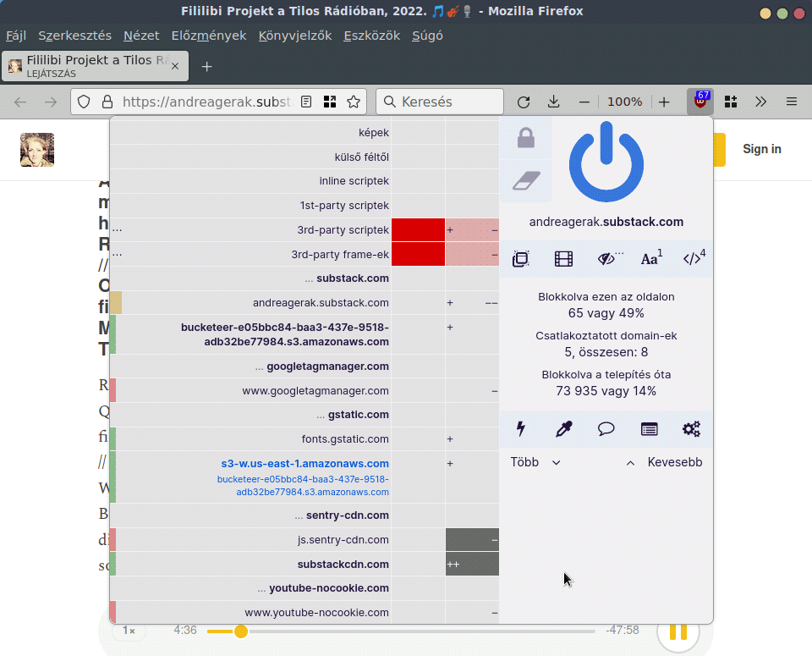The width and height of the screenshot is (812, 656).
Task: Toggle block large media elements icon
Action: pyautogui.click(x=563, y=258)
